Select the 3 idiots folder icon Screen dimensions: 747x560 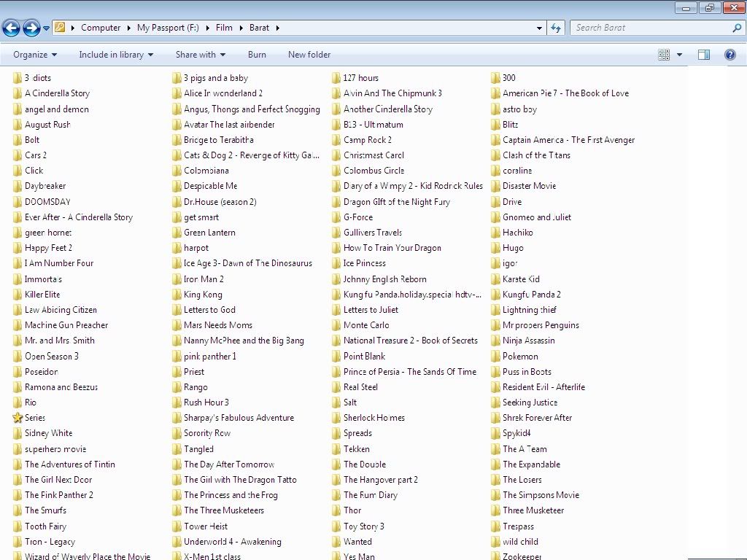[x=18, y=77]
